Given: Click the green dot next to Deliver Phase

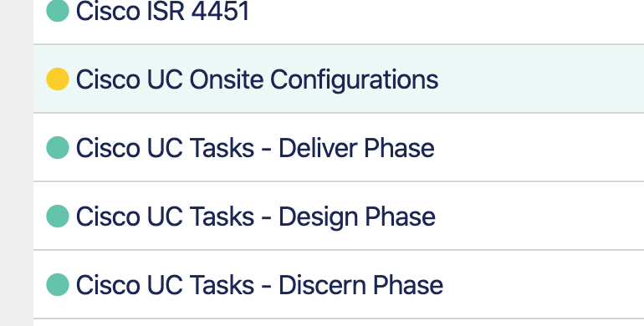Looking at the screenshot, I should point(58,147).
